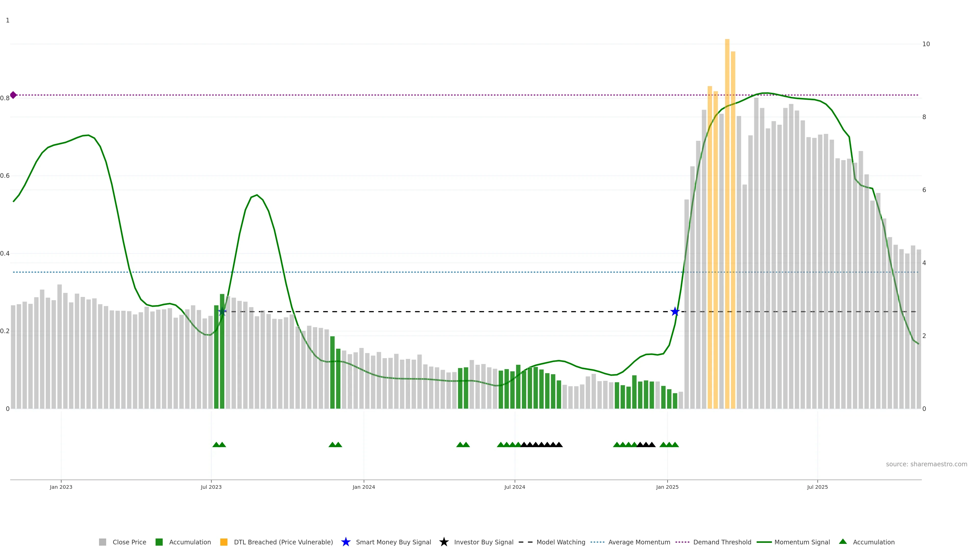Viewport: 980px width, 551px height.
Task: Click the gray Close Price legend square
Action: tap(102, 542)
